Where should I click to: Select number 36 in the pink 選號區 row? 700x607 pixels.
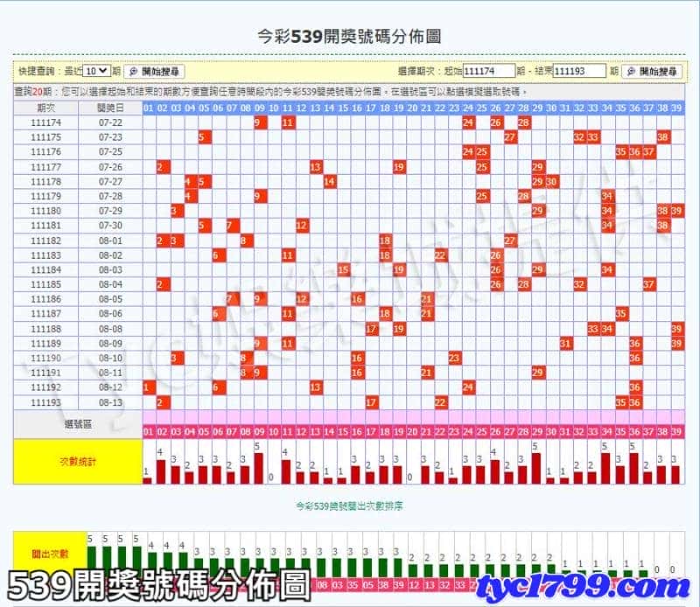coord(635,431)
